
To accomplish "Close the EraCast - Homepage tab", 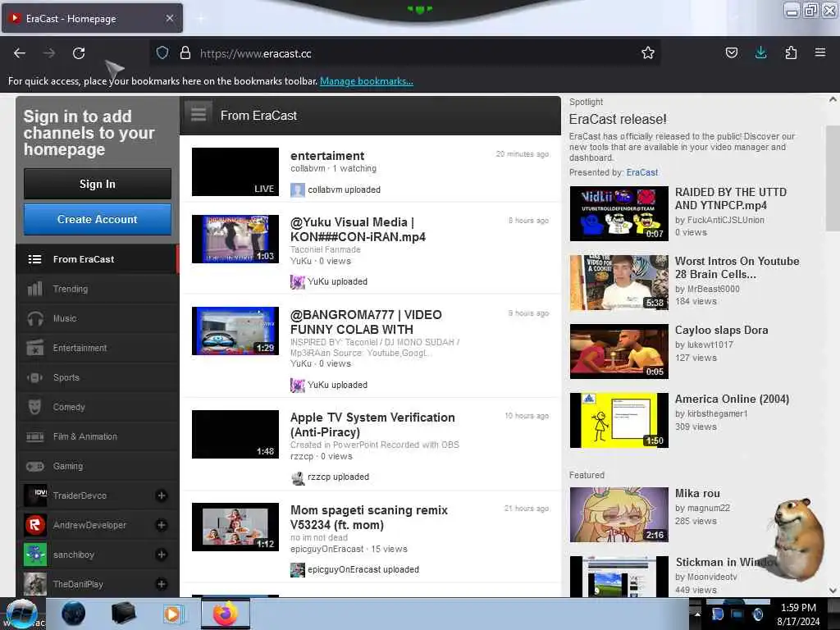I will click(x=169, y=18).
